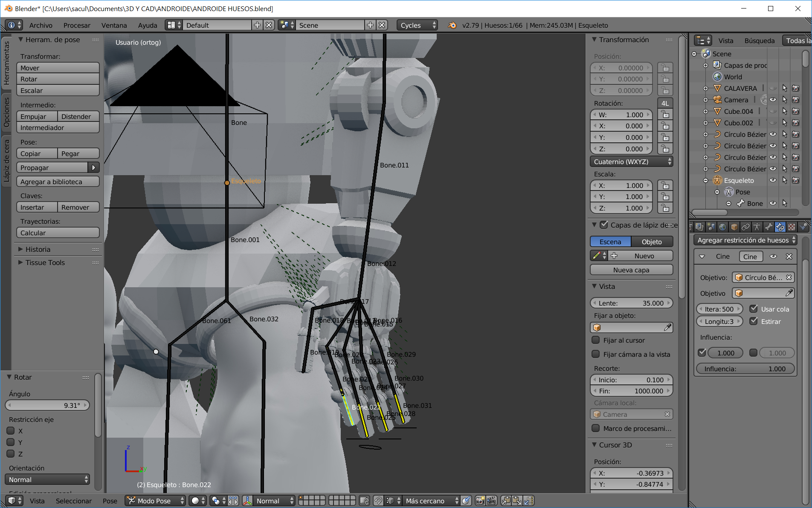Click the Lente value field
Screen dimensions: 812x508
(x=631, y=303)
